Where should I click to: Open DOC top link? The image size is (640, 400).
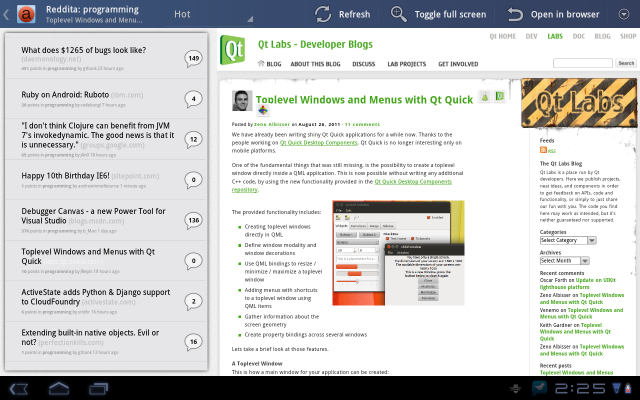pos(578,36)
